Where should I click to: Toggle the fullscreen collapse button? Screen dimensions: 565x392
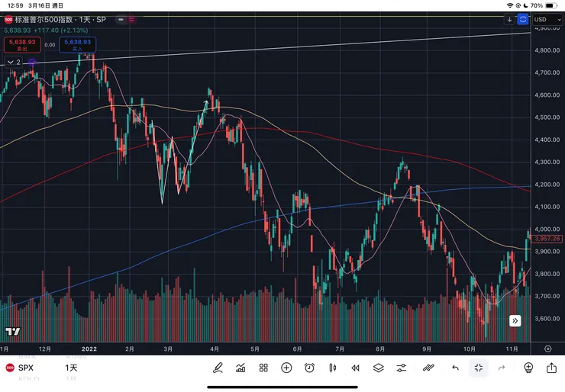pos(478,368)
